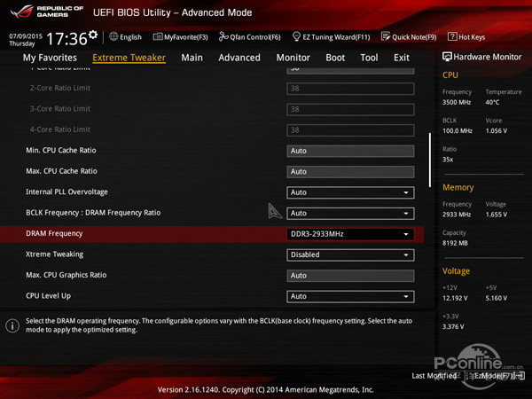This screenshot has height=399, width=532.
Task: Open the Monitor tab
Action: [x=293, y=58]
